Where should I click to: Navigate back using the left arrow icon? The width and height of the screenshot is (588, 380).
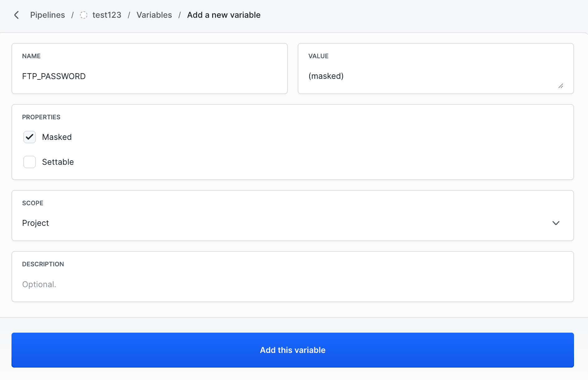(x=16, y=15)
